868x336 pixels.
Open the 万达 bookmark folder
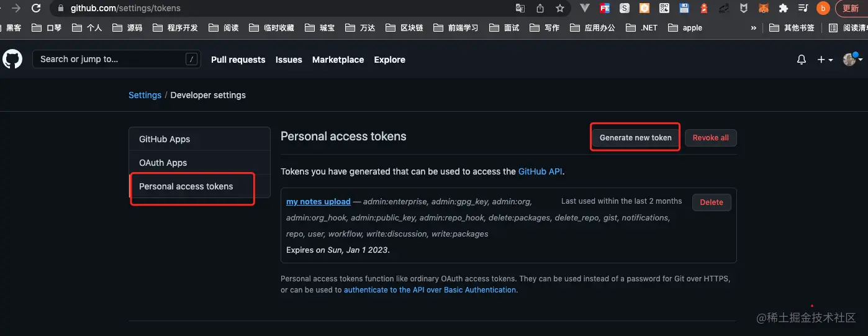(360, 28)
